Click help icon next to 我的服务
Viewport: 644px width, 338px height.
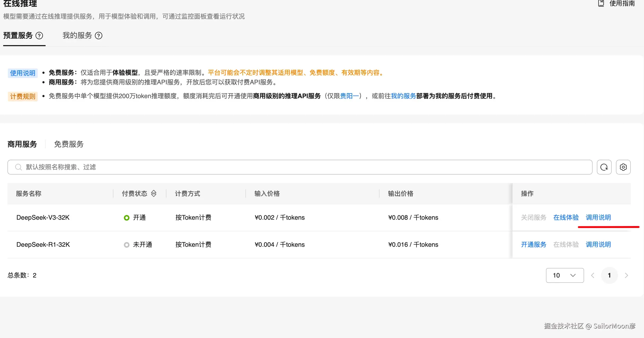99,36
